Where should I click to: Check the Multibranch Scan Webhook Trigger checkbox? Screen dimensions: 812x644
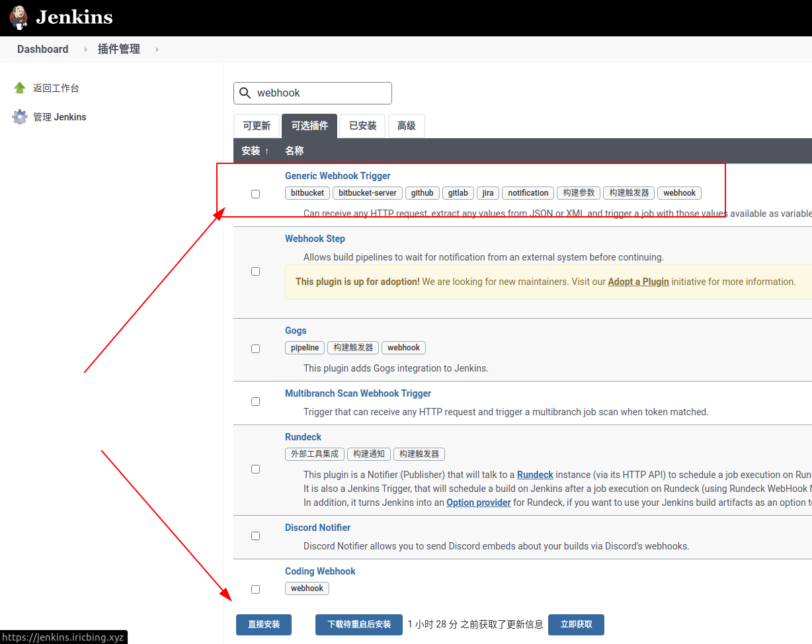point(255,401)
